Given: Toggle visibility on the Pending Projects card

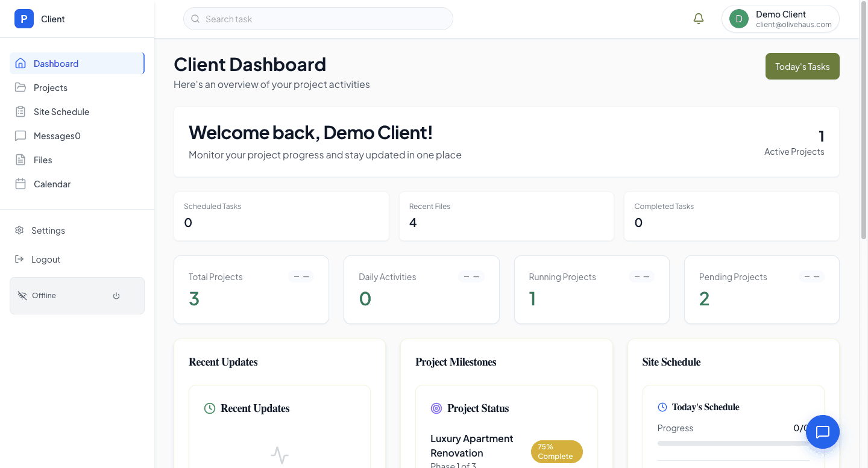Looking at the screenshot, I should tap(811, 276).
